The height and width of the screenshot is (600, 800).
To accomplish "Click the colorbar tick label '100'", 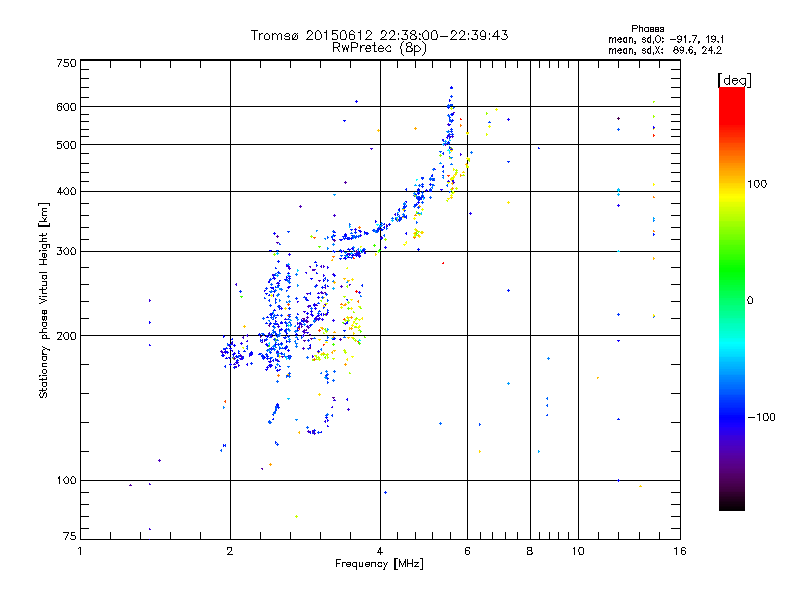I will click(x=757, y=184).
